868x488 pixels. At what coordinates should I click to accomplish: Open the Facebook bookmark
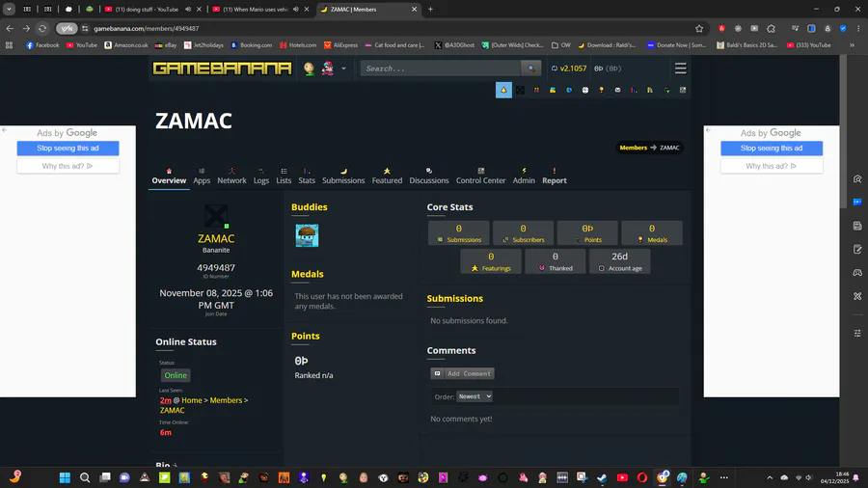[x=42, y=45]
